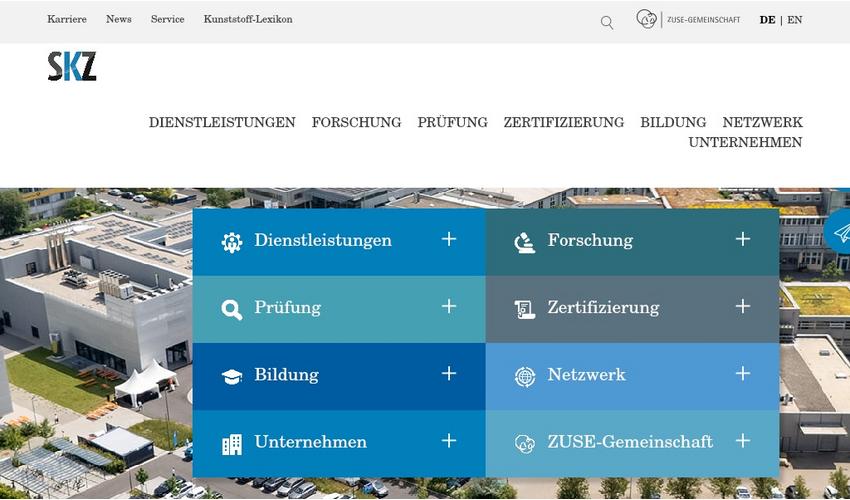Expand ZUSE-Gemeinschaft tile plus sign
Viewport: 850px width, 500px height.
pyautogui.click(x=743, y=441)
